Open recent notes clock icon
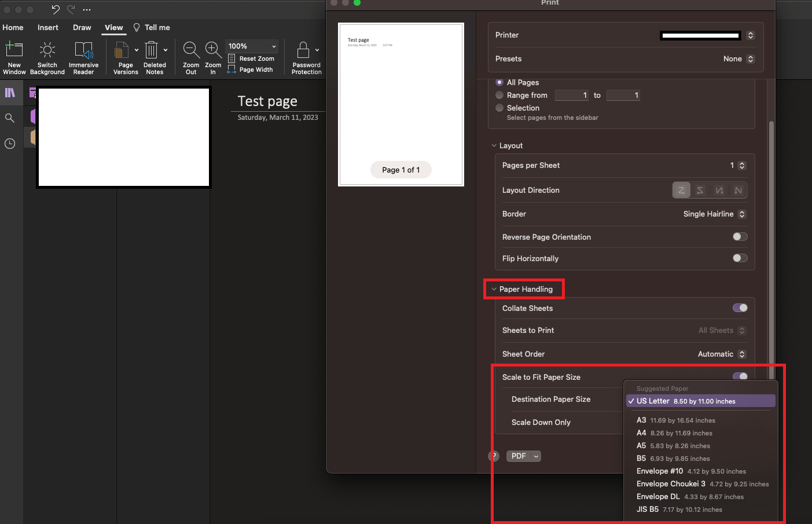 tap(10, 144)
